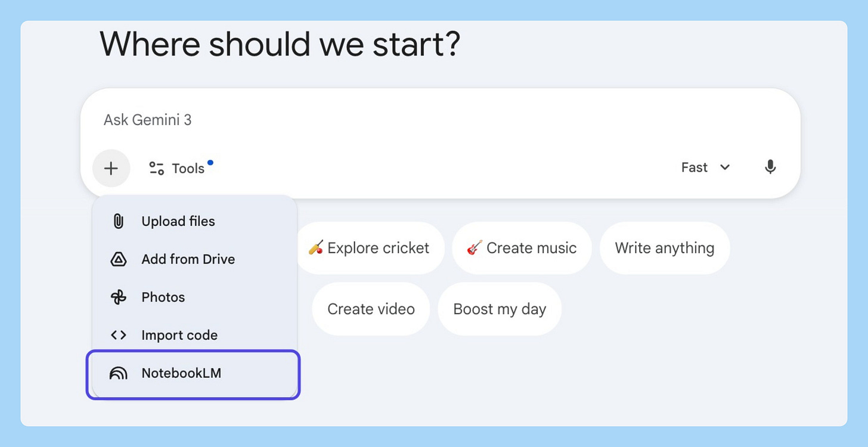Click the NotebookLM arc logo icon
This screenshot has width=868, height=447.
tap(119, 374)
